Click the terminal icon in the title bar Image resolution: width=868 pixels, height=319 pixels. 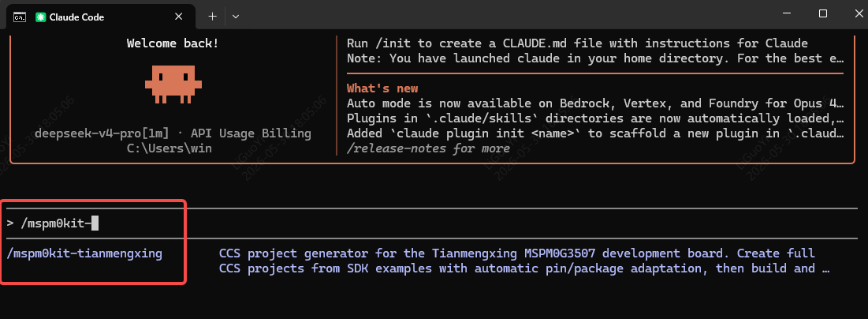[20, 17]
